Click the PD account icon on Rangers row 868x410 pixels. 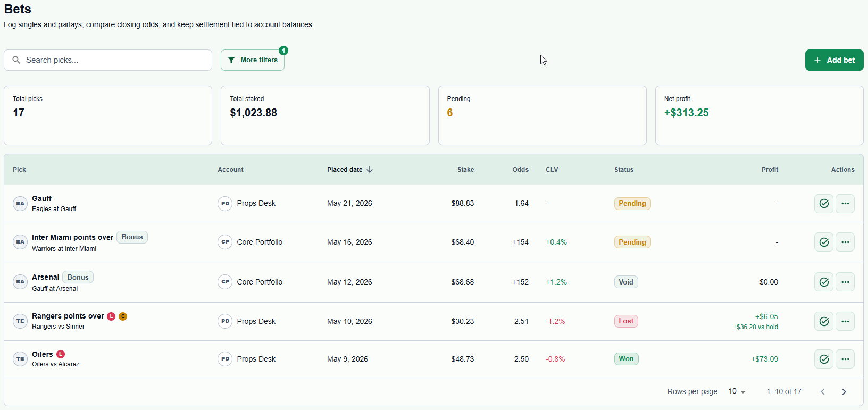pos(225,321)
